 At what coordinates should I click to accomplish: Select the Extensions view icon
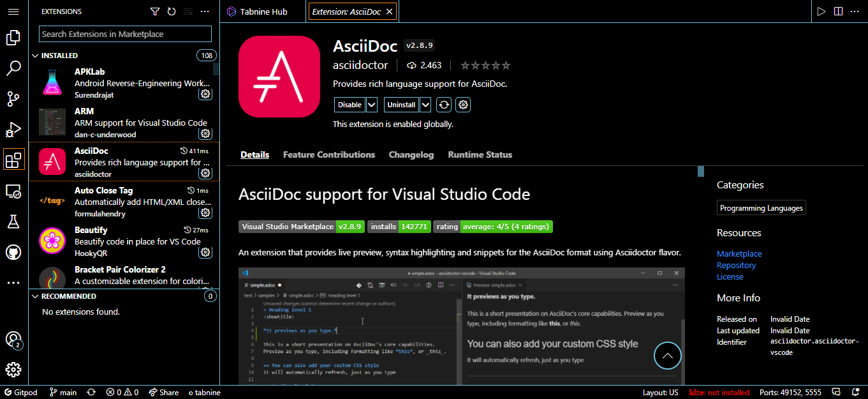click(x=13, y=160)
